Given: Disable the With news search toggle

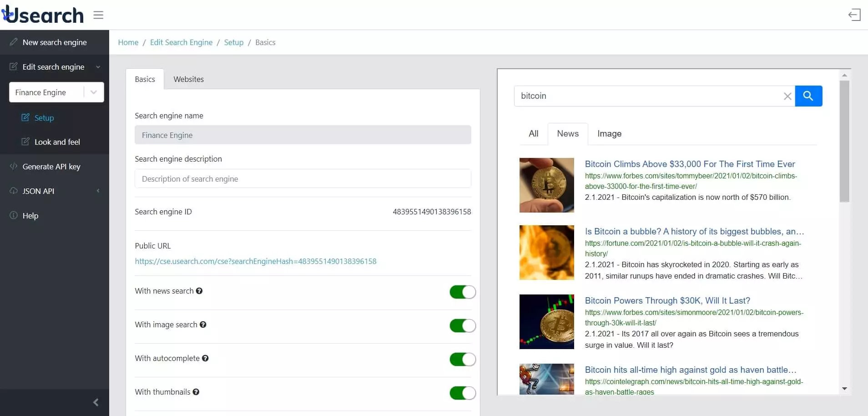Looking at the screenshot, I should 462,292.
